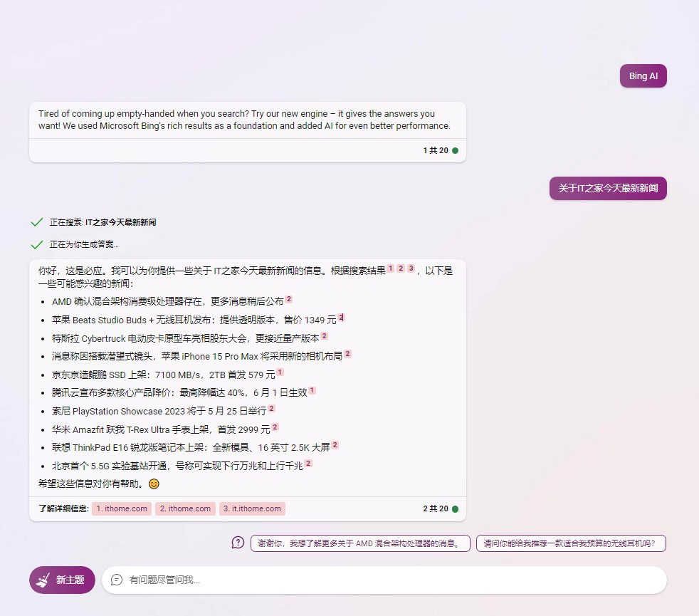Screen dimensions: 699x616
Task: Click the chat bubble icon in input box
Action: click(x=116, y=580)
